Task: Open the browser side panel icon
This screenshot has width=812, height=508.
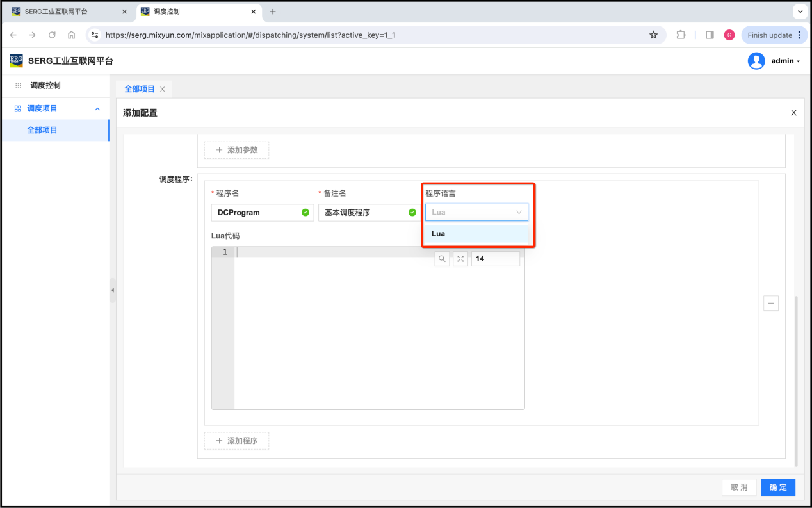Action: coord(710,35)
